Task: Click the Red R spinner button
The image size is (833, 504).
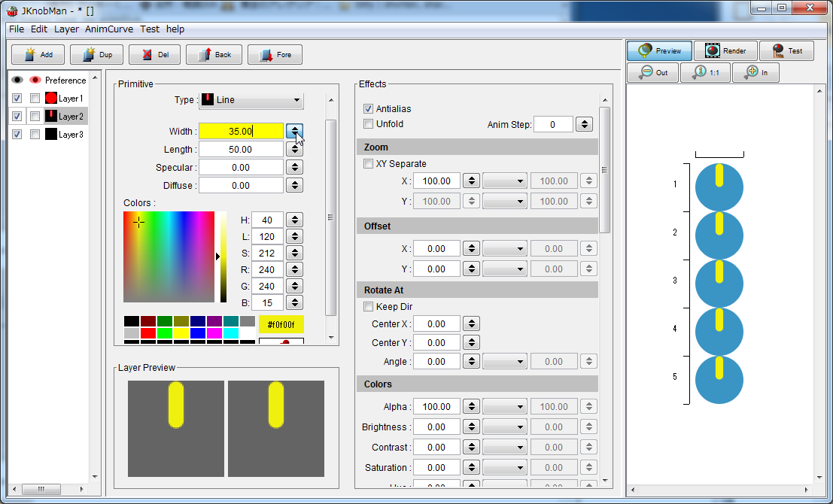Action: click(x=295, y=269)
